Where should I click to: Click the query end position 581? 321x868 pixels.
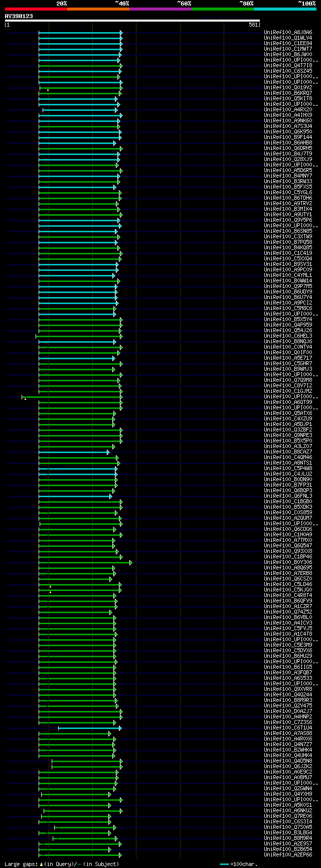point(253,25)
